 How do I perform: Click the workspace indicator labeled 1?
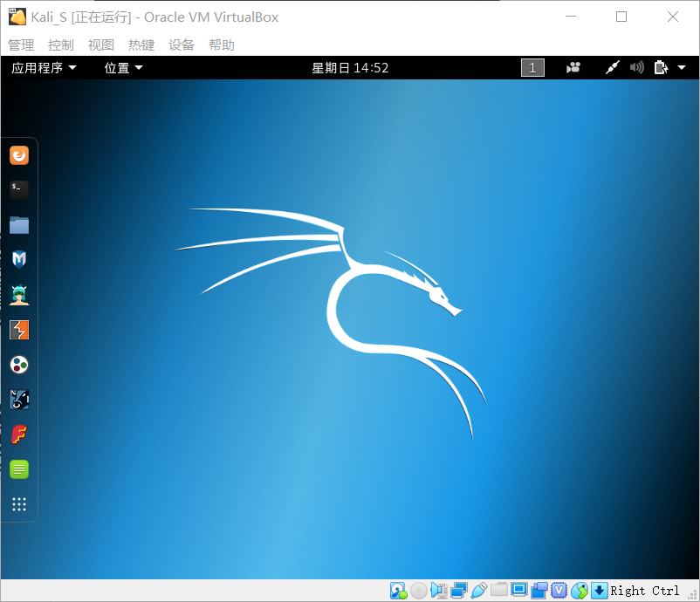532,67
